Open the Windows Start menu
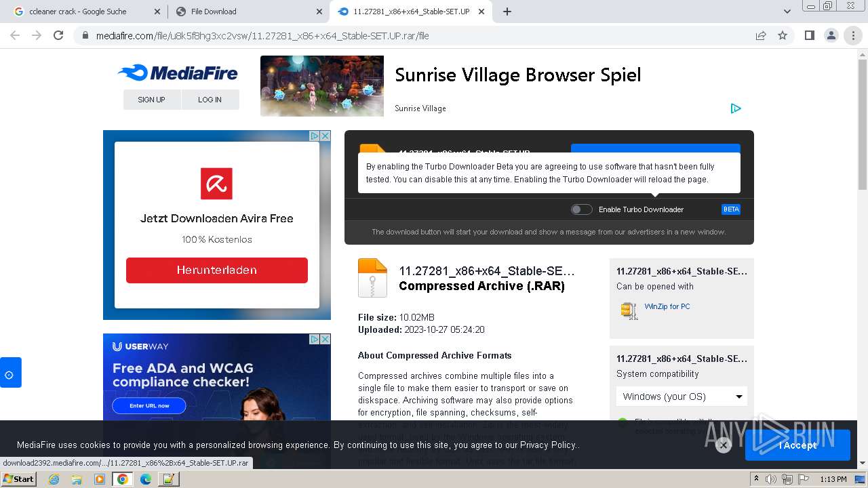 pos(18,479)
